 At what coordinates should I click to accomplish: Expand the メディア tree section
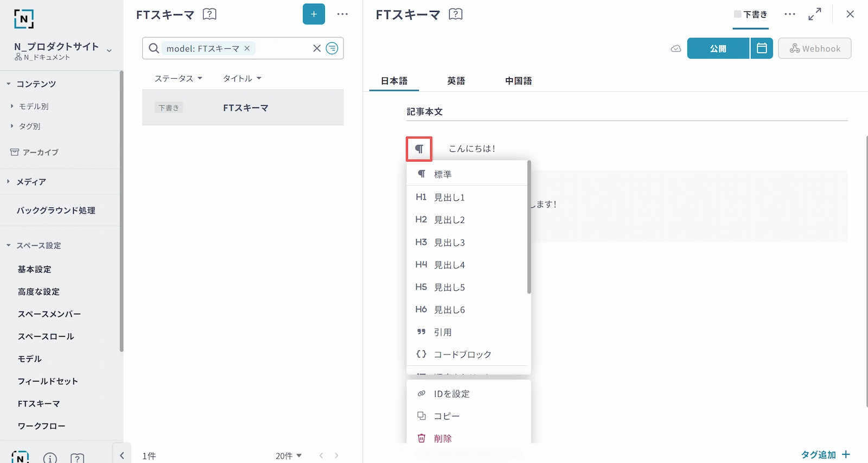click(x=9, y=182)
